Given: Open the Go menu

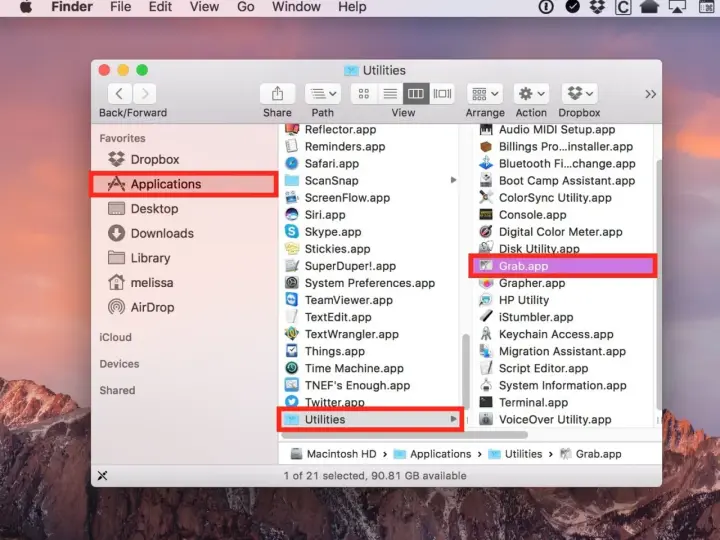Looking at the screenshot, I should [245, 7].
